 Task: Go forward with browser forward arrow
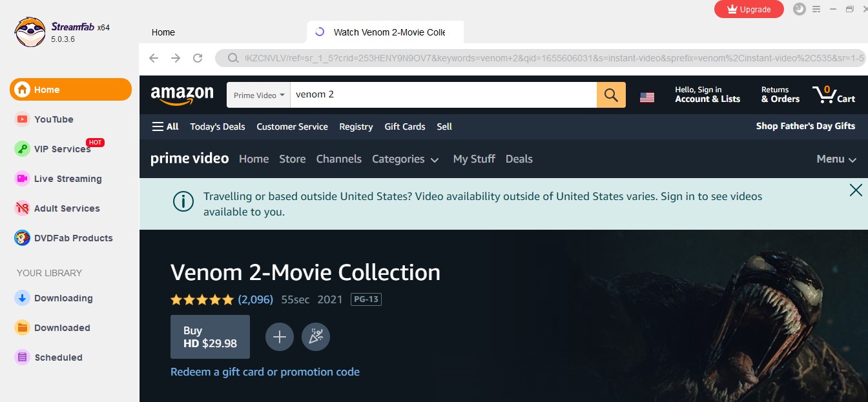(176, 58)
